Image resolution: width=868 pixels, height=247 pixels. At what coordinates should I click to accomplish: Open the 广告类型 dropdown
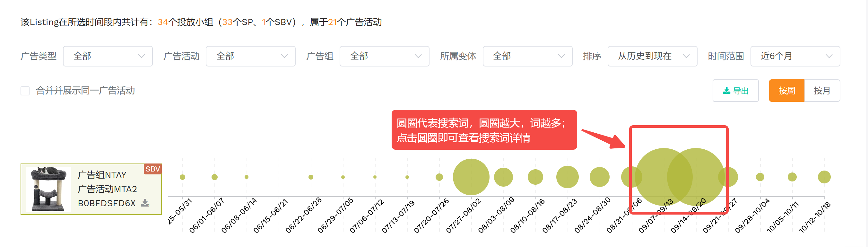pyautogui.click(x=108, y=56)
